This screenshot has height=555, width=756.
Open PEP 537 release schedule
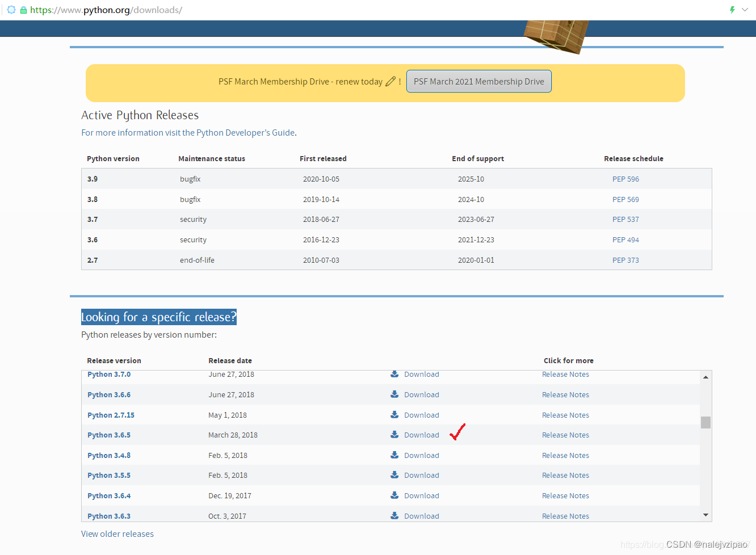point(625,219)
